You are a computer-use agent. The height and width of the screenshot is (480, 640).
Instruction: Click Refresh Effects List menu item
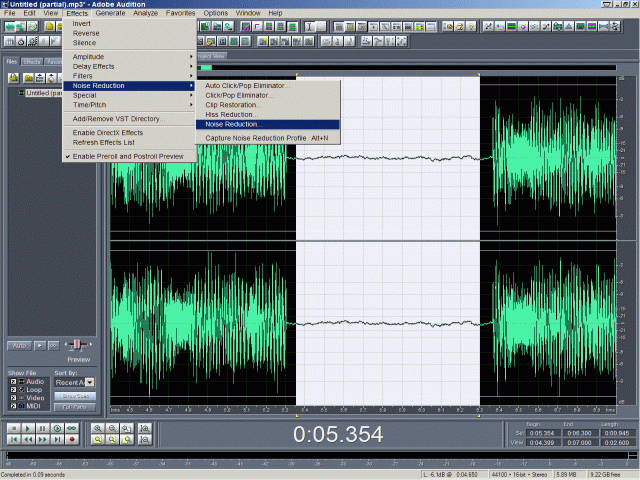[129, 142]
